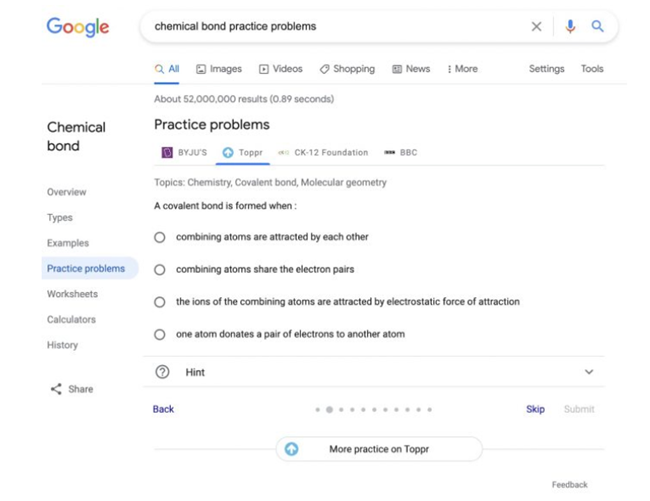The width and height of the screenshot is (650, 501).
Task: Click the Skip link
Action: [535, 409]
